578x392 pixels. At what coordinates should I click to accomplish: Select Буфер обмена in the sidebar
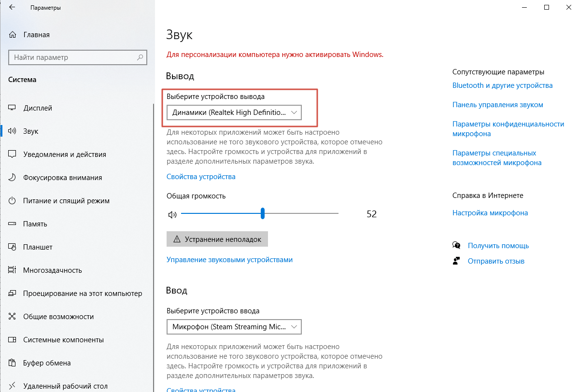point(47,363)
